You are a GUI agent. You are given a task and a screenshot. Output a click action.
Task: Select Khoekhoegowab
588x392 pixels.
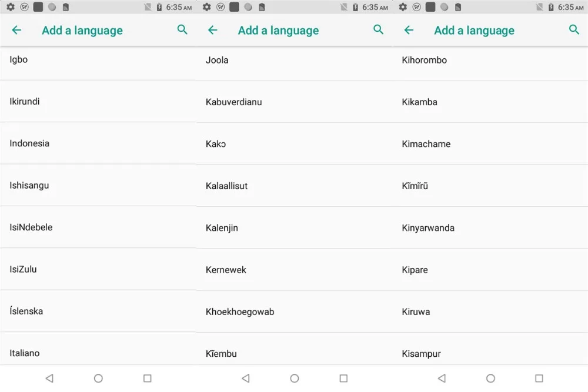pyautogui.click(x=294, y=312)
